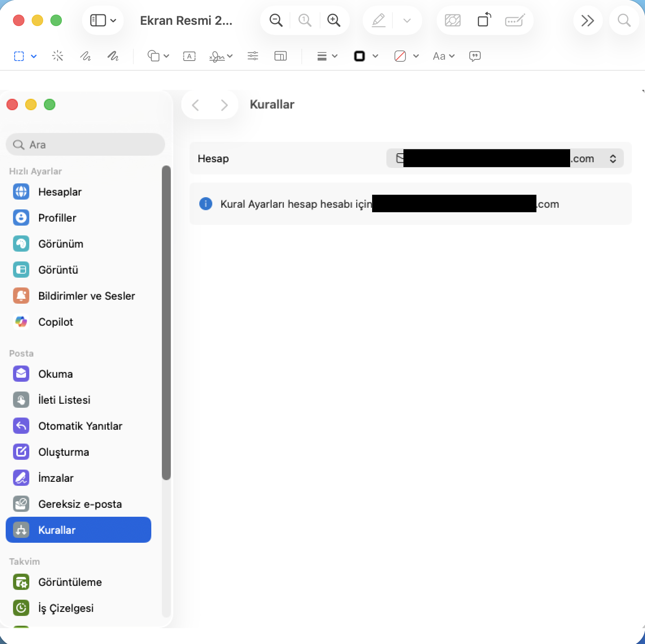This screenshot has width=645, height=644.
Task: Open the line style dropdown
Action: [327, 56]
